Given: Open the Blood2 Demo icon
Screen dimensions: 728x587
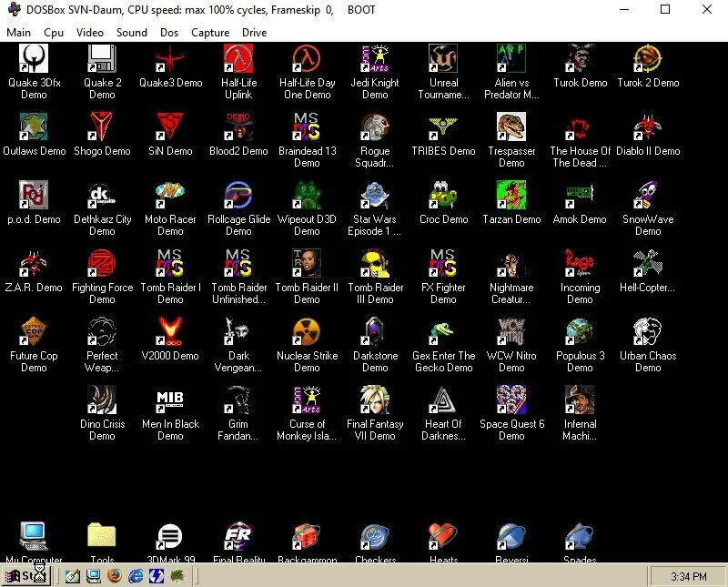Looking at the screenshot, I should 238,127.
